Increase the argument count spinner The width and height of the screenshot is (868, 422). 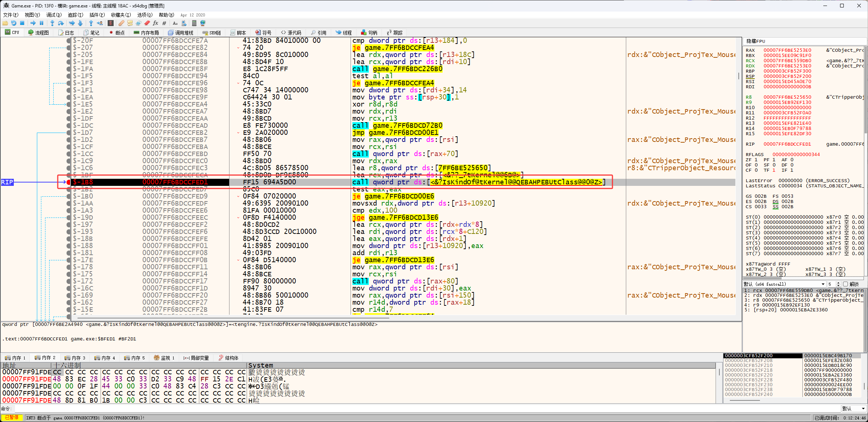839,283
